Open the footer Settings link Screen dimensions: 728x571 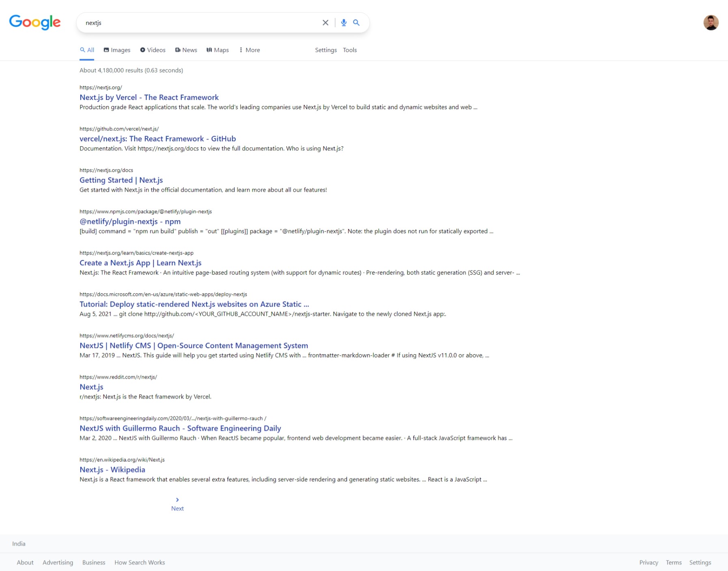coord(700,562)
